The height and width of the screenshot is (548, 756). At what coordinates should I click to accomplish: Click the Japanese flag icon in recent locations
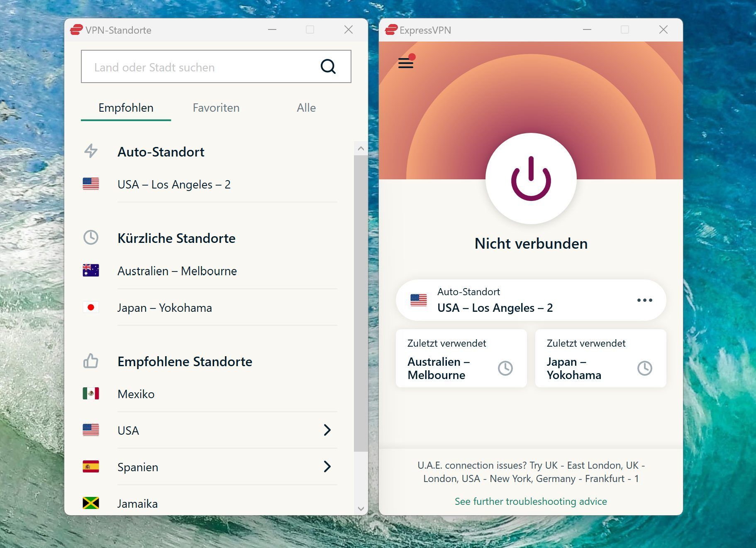(x=91, y=307)
